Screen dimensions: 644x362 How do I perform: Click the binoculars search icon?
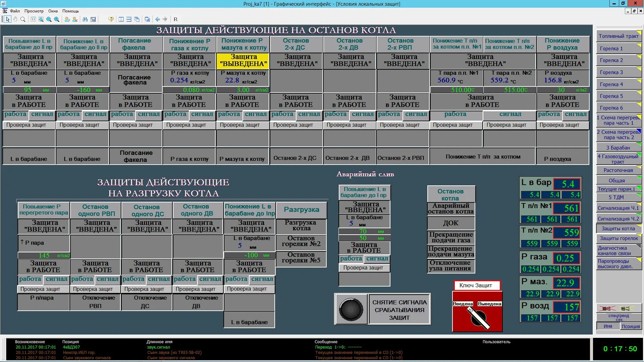(x=85, y=19)
